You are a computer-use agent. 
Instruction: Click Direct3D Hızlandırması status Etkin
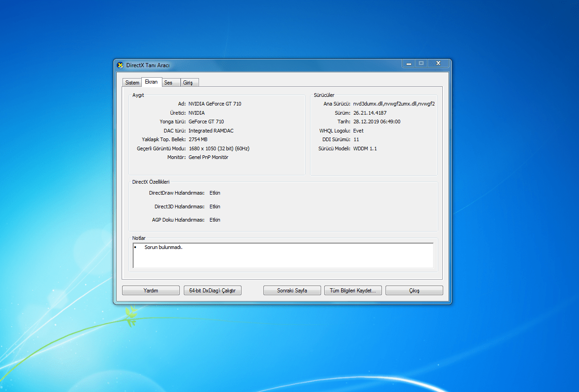point(215,207)
